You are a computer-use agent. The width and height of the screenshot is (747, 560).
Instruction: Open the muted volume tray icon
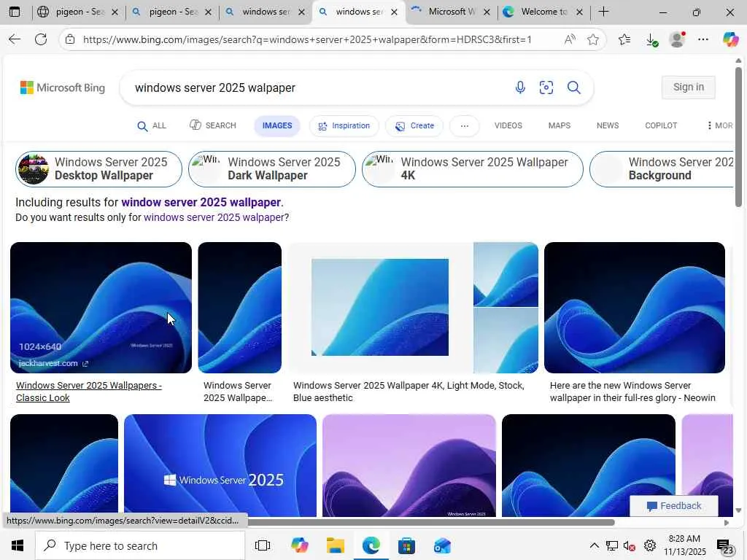pos(630,545)
